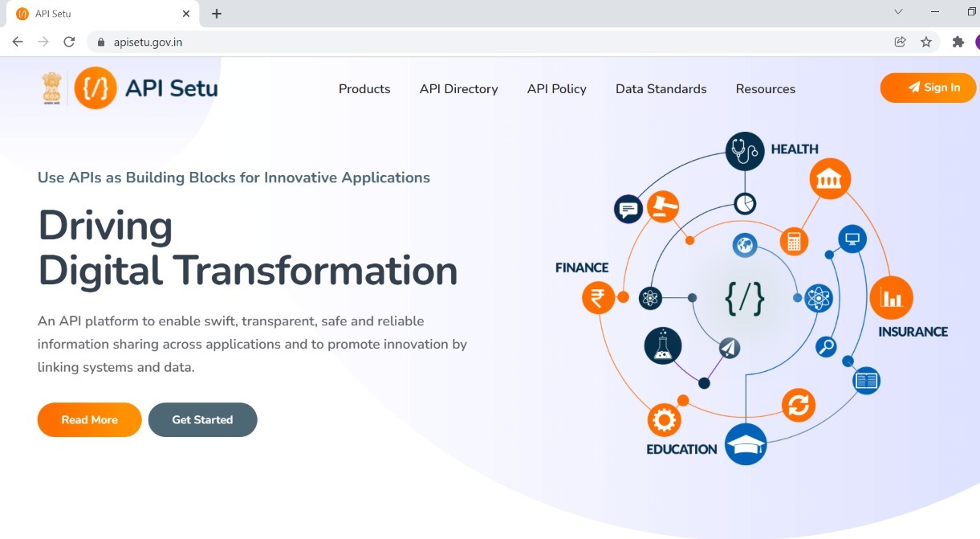Click the API Setu logo

tap(145, 88)
